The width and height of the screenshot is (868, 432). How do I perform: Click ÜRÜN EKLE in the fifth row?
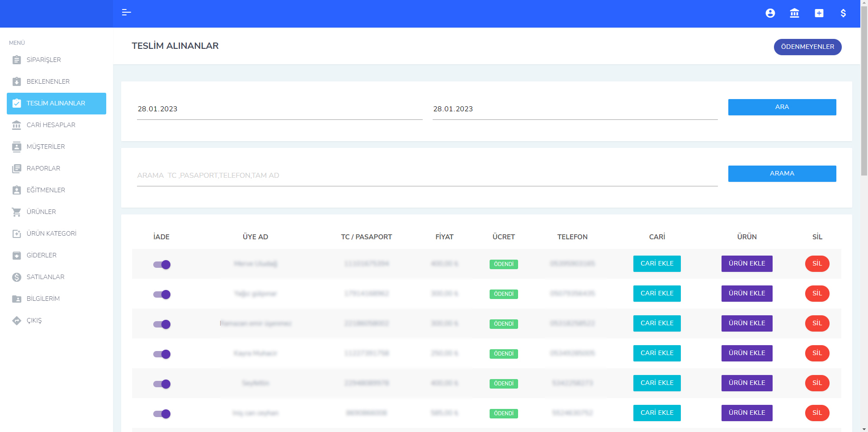pos(747,383)
